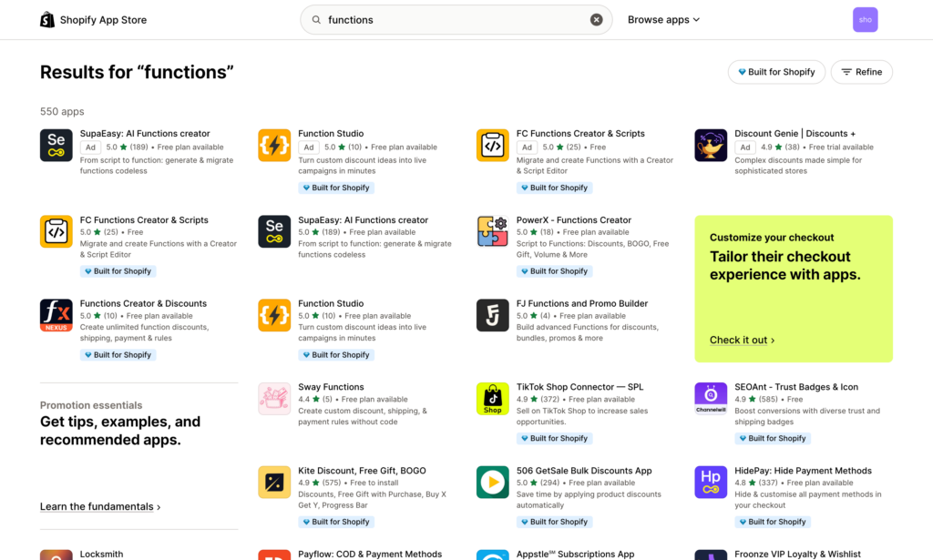The height and width of the screenshot is (560, 933).
Task: Click the search magnifier icon
Action: point(316,20)
